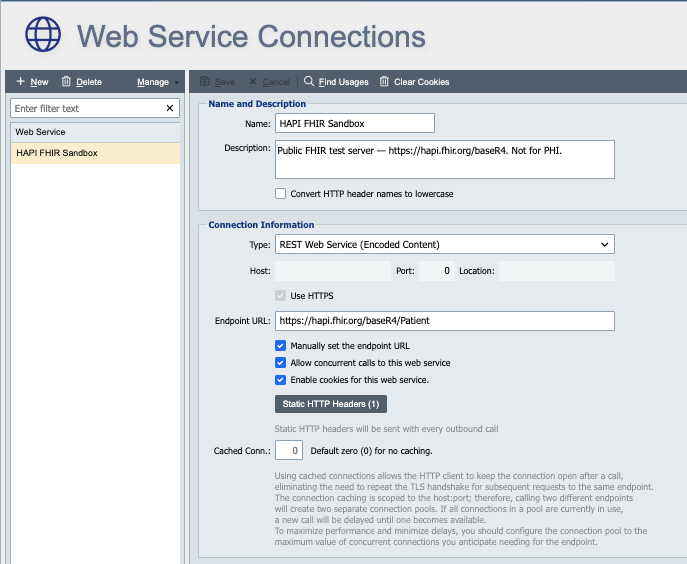This screenshot has width=687, height=564.
Task: Open the Manage menu
Action: [158, 82]
